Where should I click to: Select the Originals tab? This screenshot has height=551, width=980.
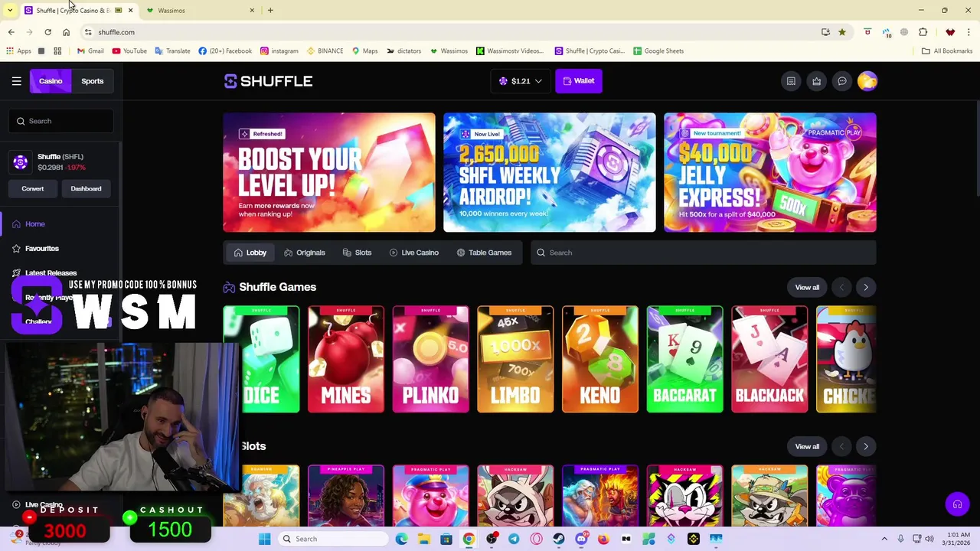pyautogui.click(x=305, y=253)
